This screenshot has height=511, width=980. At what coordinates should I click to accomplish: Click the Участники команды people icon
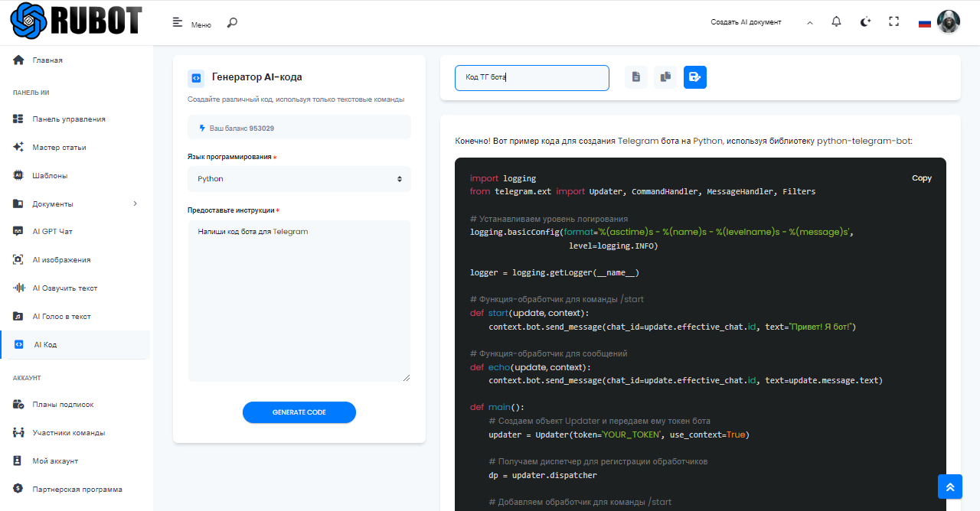(x=18, y=432)
